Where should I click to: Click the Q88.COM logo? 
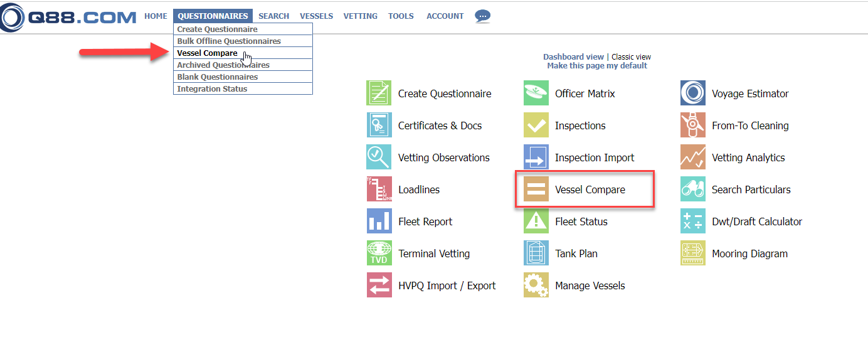coord(68,17)
